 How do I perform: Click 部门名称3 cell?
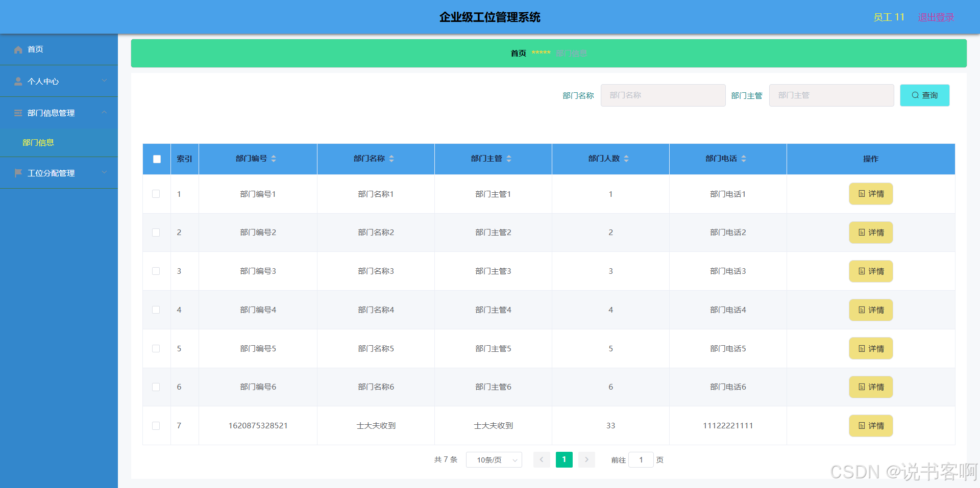[x=376, y=271]
